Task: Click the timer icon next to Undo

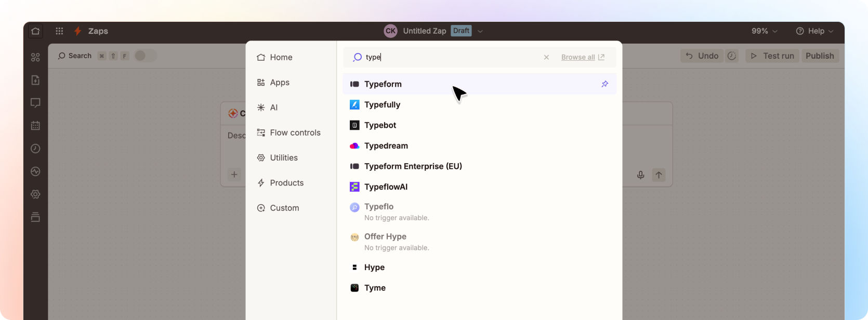Action: point(732,56)
